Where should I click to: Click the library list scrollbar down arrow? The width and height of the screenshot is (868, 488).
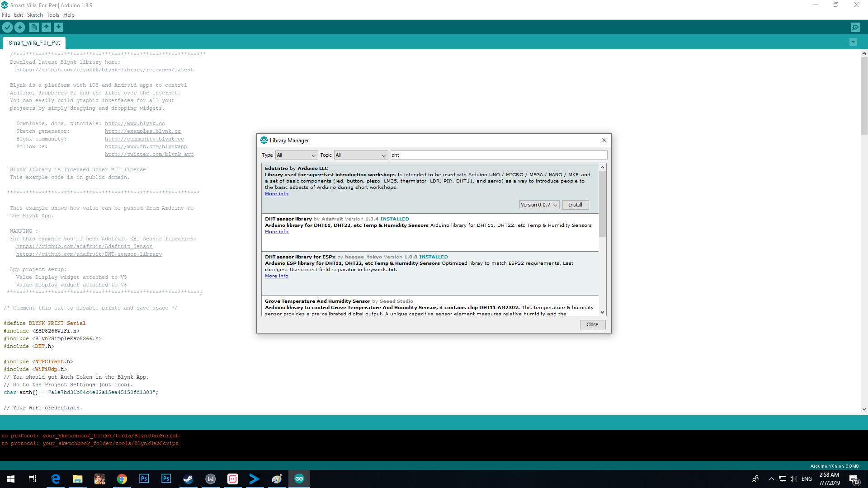point(602,312)
